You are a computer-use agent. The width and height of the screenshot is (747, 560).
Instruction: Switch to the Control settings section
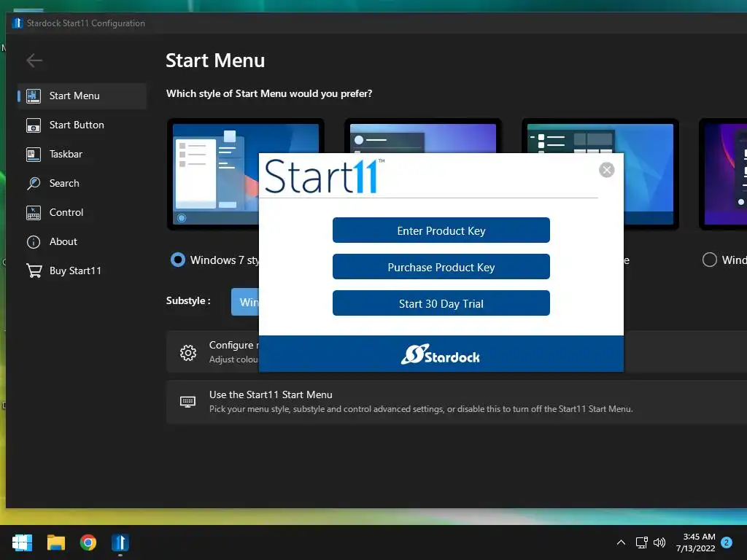(x=82, y=212)
